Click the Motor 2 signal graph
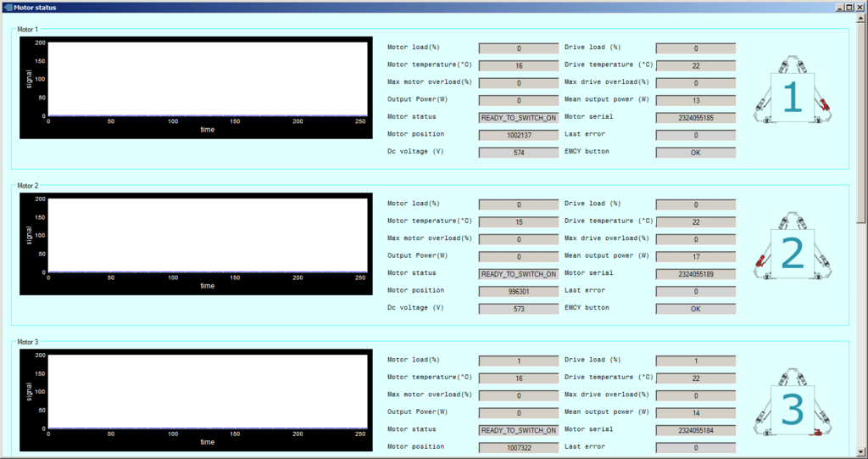This screenshot has height=459, width=868. 207,234
